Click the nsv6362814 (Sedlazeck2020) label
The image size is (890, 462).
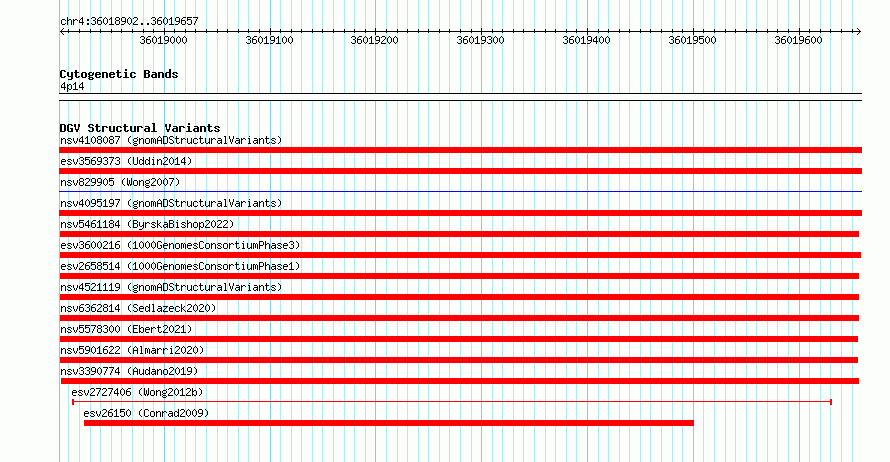click(138, 308)
